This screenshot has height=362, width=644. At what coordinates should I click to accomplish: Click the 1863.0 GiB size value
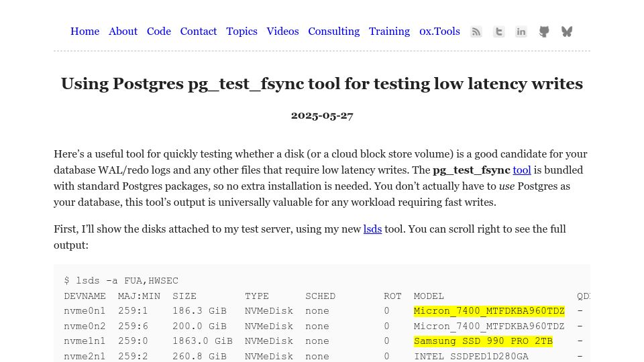(x=203, y=341)
